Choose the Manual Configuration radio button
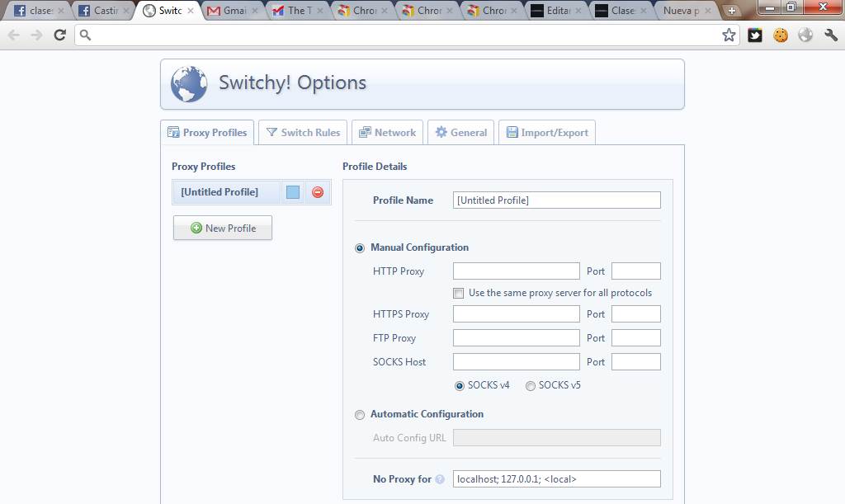This screenshot has height=504, width=845. coord(359,247)
